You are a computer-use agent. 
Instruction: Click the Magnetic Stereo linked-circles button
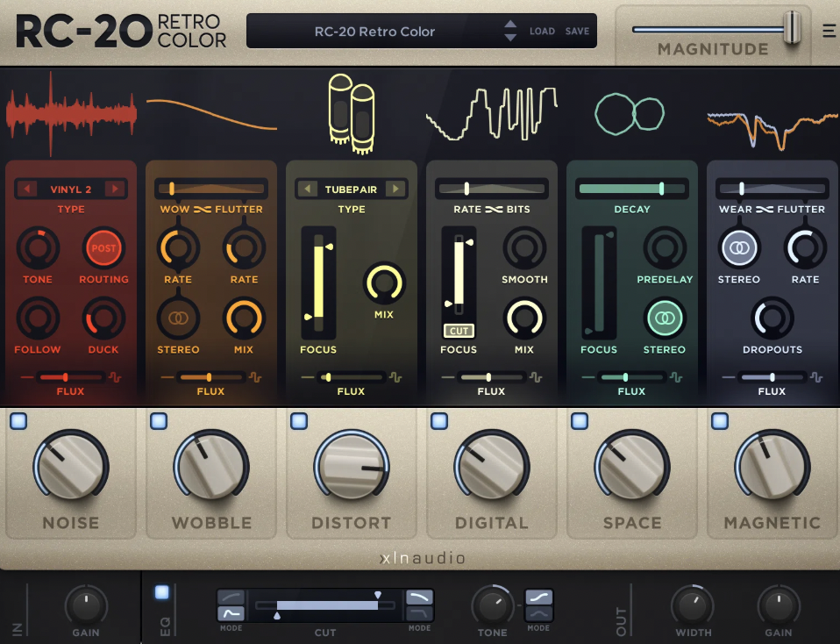coord(739,247)
